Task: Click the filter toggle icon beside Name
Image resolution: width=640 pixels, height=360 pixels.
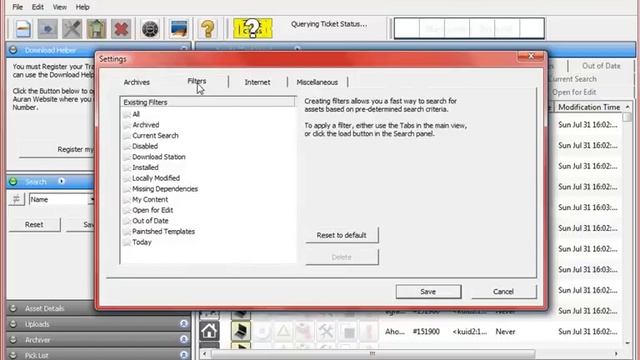Action: point(16,199)
